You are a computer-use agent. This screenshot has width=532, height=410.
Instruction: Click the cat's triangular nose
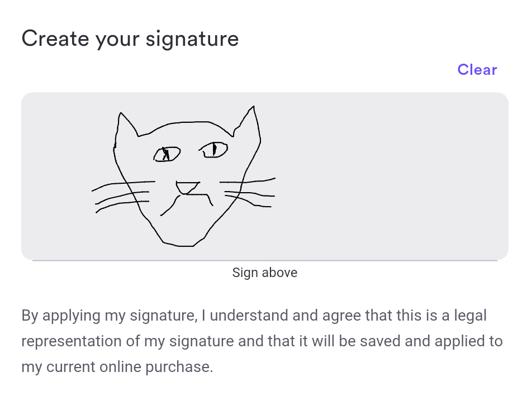pyautogui.click(x=188, y=188)
